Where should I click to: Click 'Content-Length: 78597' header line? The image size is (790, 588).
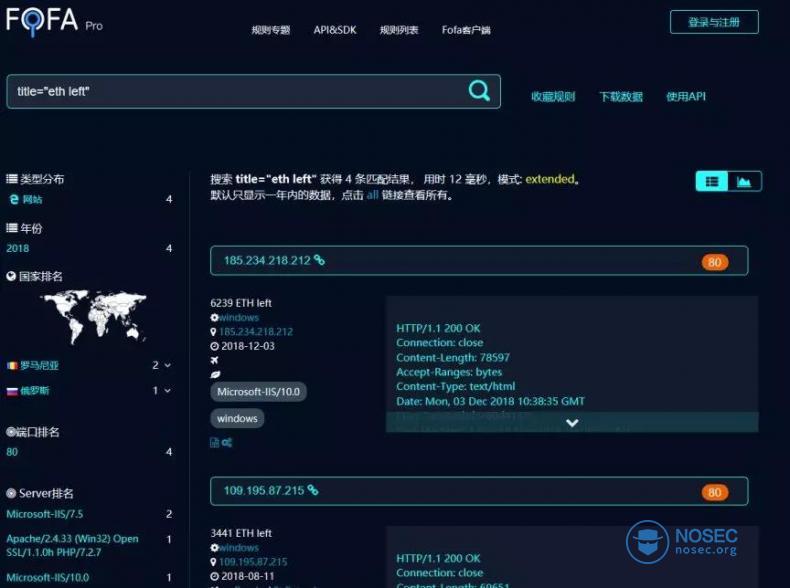452,357
